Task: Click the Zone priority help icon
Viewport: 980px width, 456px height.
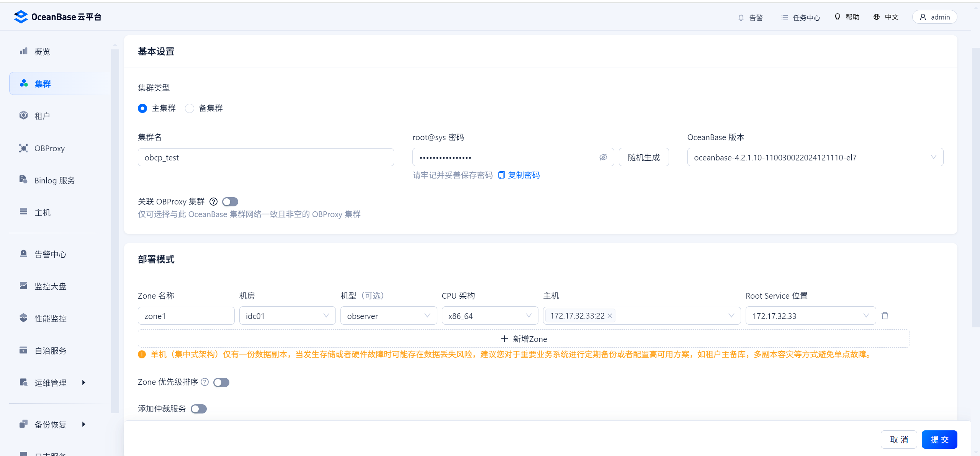Action: (x=205, y=382)
